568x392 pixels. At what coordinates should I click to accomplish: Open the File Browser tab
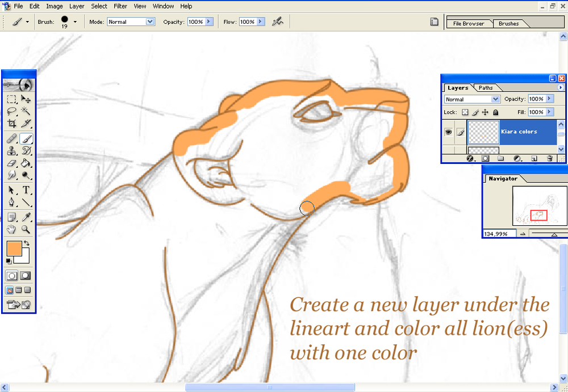pyautogui.click(x=469, y=23)
